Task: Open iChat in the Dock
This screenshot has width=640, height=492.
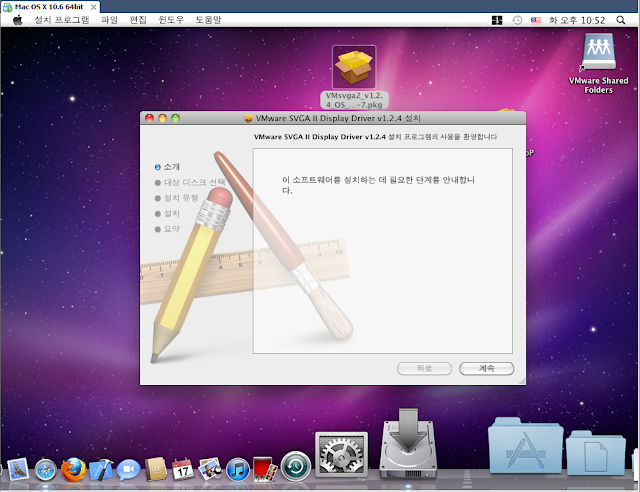Action: click(x=129, y=470)
